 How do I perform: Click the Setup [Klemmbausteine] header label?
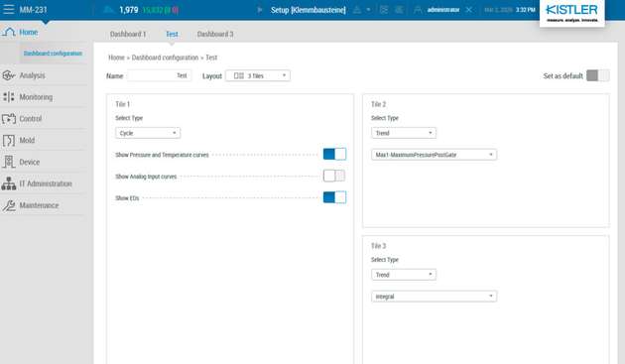[x=309, y=10]
